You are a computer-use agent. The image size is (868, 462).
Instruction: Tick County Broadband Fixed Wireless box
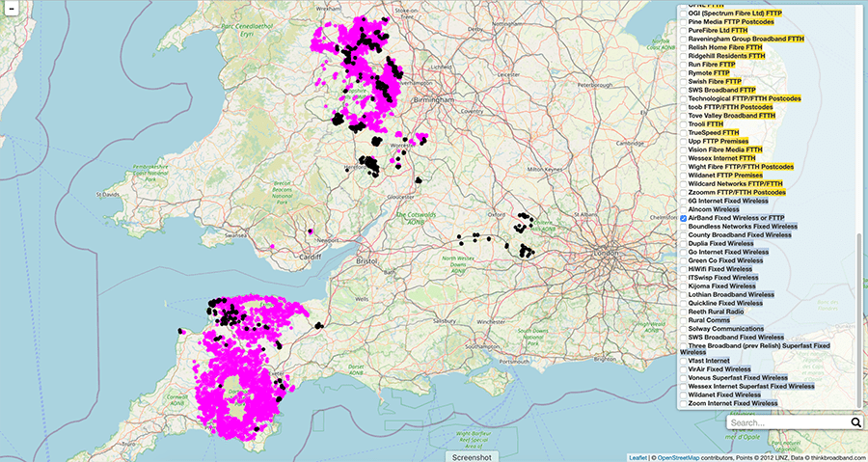click(684, 235)
